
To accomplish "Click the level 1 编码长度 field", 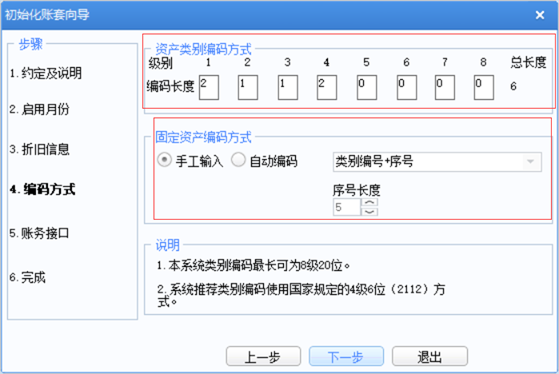I will [209, 87].
